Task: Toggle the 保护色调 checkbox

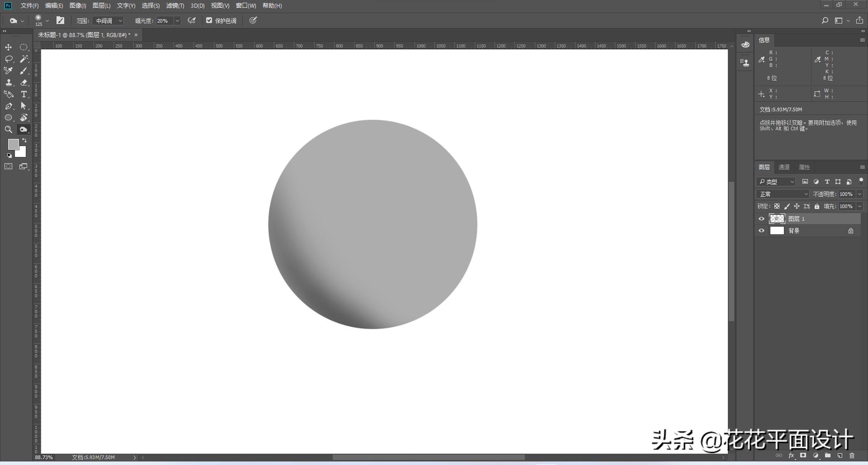Action: [209, 20]
